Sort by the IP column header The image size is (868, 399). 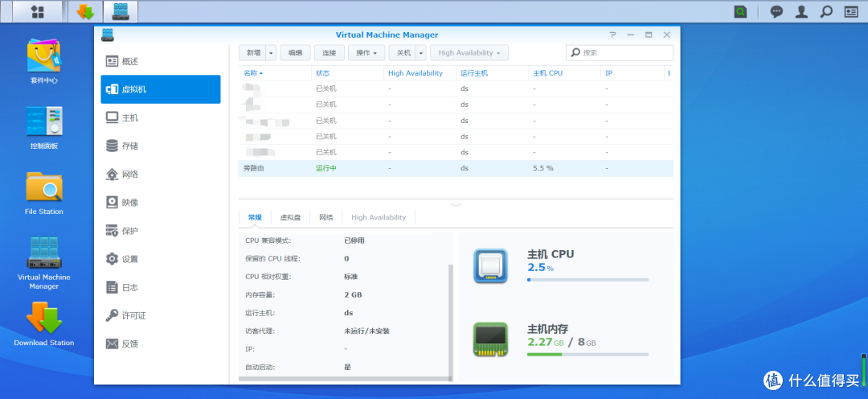(x=633, y=73)
